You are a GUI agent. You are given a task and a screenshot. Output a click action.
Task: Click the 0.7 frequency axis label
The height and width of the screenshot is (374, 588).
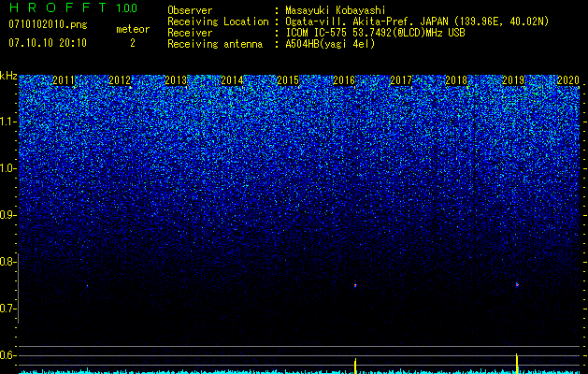pos(7,309)
